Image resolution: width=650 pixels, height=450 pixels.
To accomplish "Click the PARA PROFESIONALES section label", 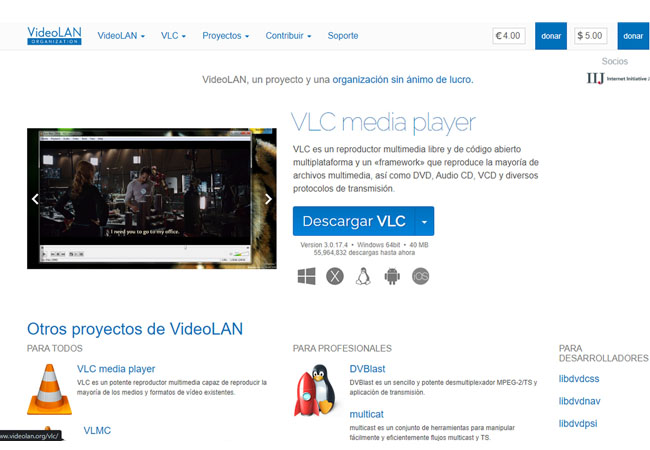I will [342, 348].
